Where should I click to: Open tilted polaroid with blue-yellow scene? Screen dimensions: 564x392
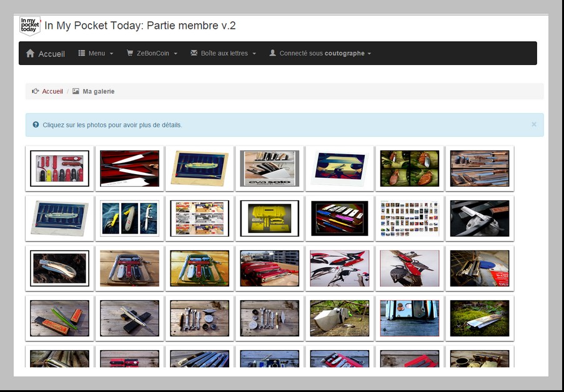[340, 169]
